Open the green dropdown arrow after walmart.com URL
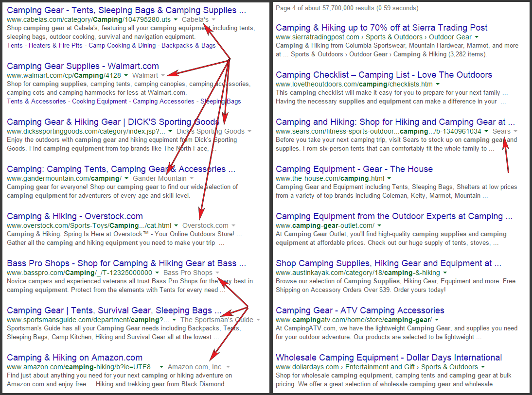532x395 pixels. click(x=126, y=75)
